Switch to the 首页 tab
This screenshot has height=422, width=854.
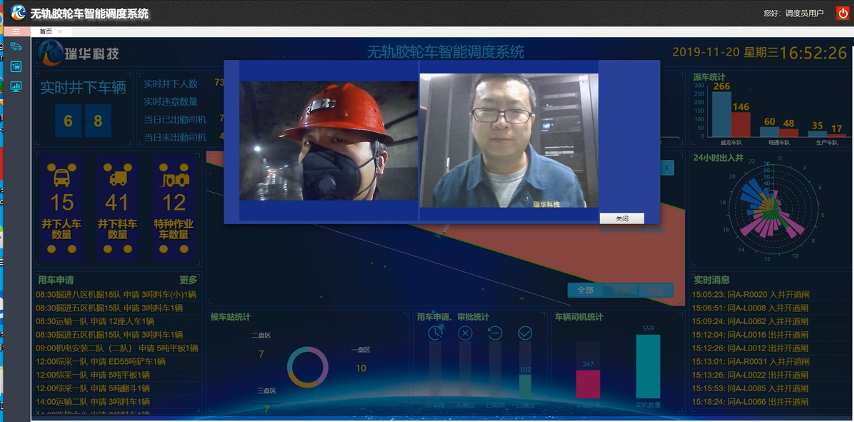[x=45, y=32]
